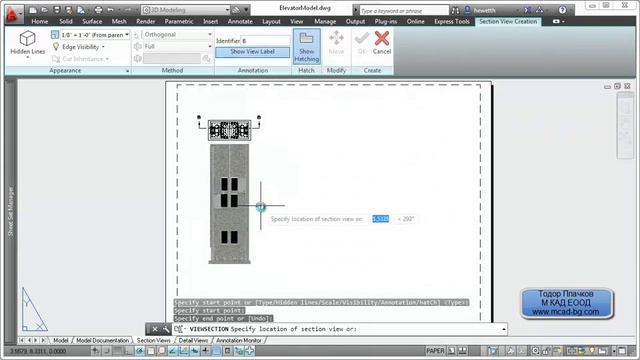This screenshot has width=640, height=360.
Task: Switch to the Layout ribbon tab
Action: 271,22
